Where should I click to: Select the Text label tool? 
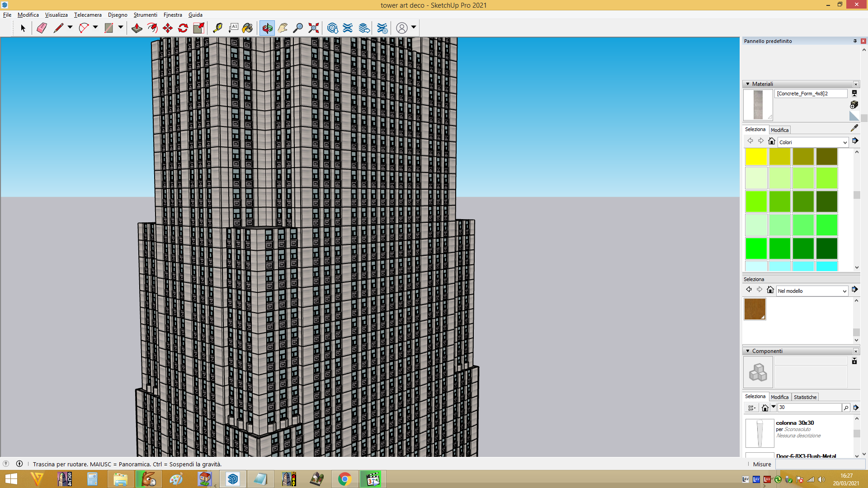tap(233, 28)
